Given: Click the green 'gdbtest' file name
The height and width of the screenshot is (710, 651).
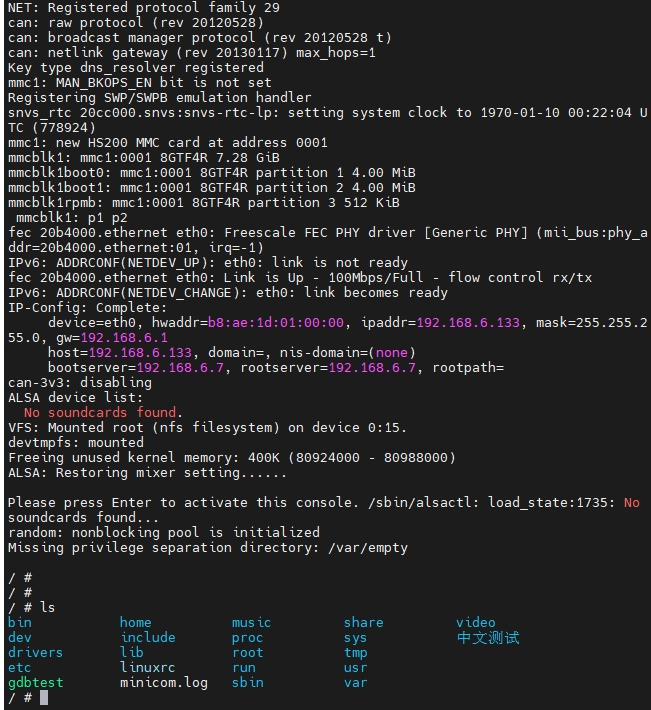Looking at the screenshot, I should 36,682.
